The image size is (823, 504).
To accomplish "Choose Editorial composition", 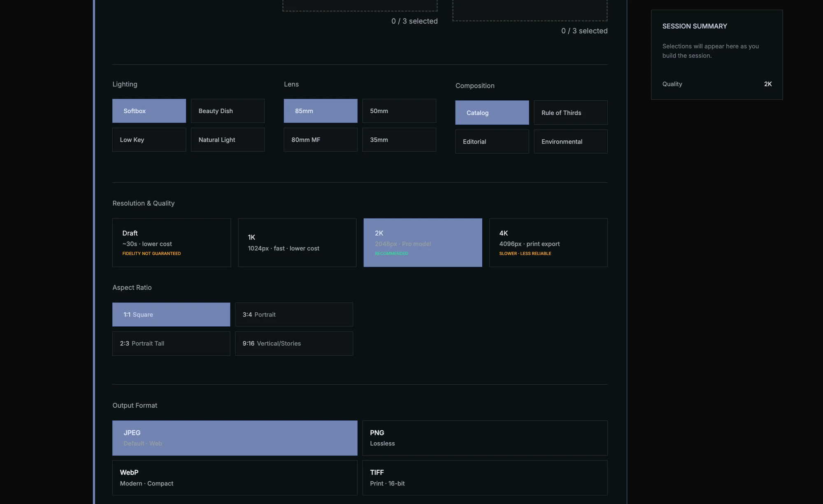I will pyautogui.click(x=492, y=142).
